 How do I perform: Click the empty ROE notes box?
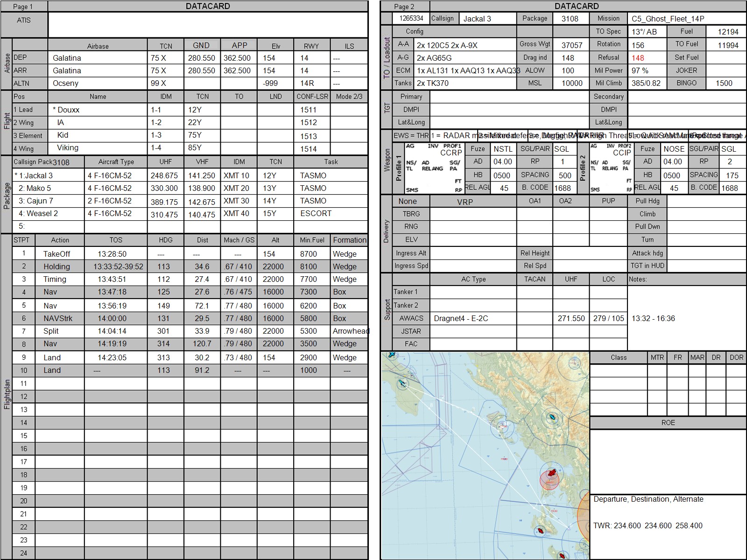click(668, 461)
